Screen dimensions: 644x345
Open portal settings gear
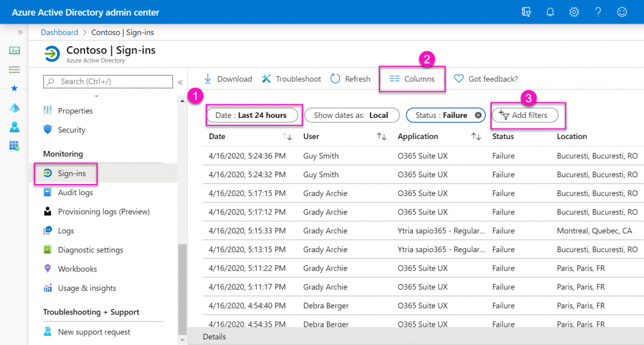coord(574,12)
